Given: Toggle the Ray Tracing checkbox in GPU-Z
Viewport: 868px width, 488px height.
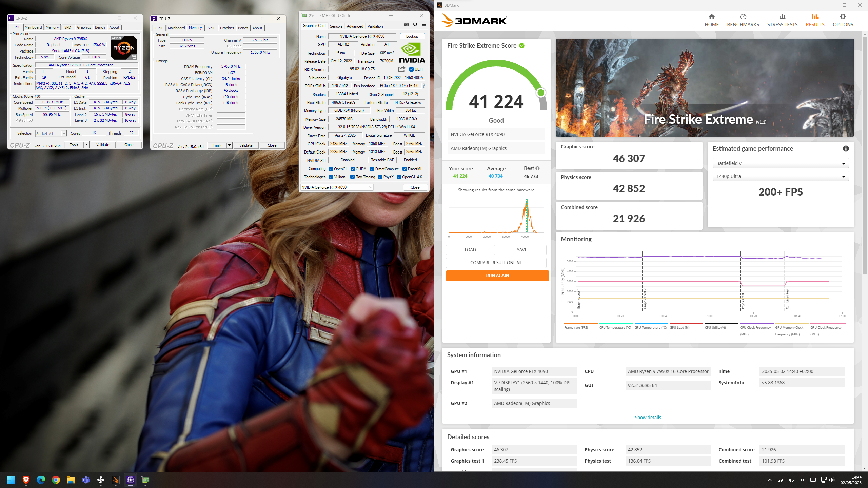Looking at the screenshot, I should point(353,177).
